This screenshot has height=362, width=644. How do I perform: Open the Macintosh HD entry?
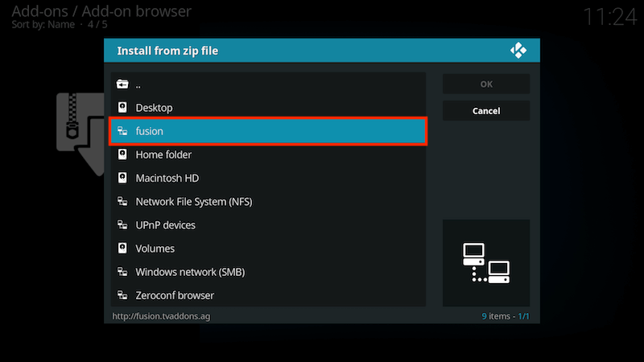(x=268, y=178)
